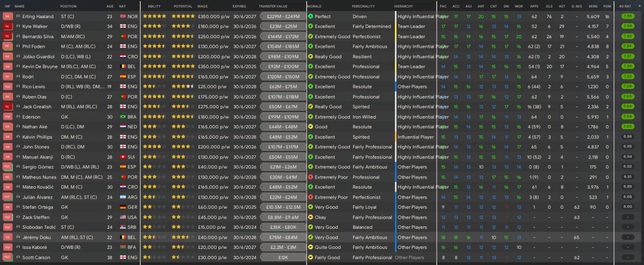
Task: Open the player info icon next to Phil Foden
Action: (x=18, y=46)
